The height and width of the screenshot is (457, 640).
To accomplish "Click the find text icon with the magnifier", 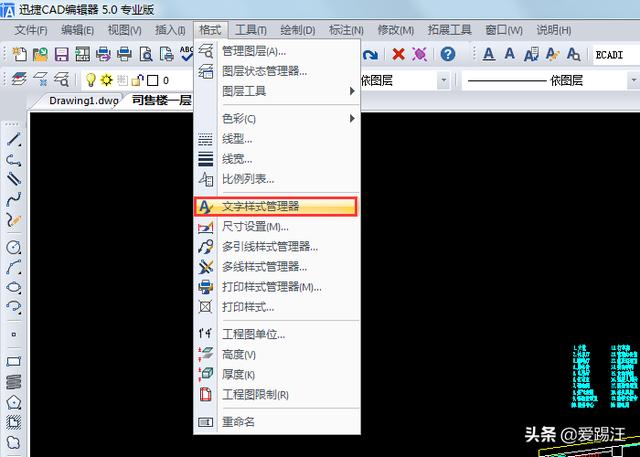I will (573, 54).
